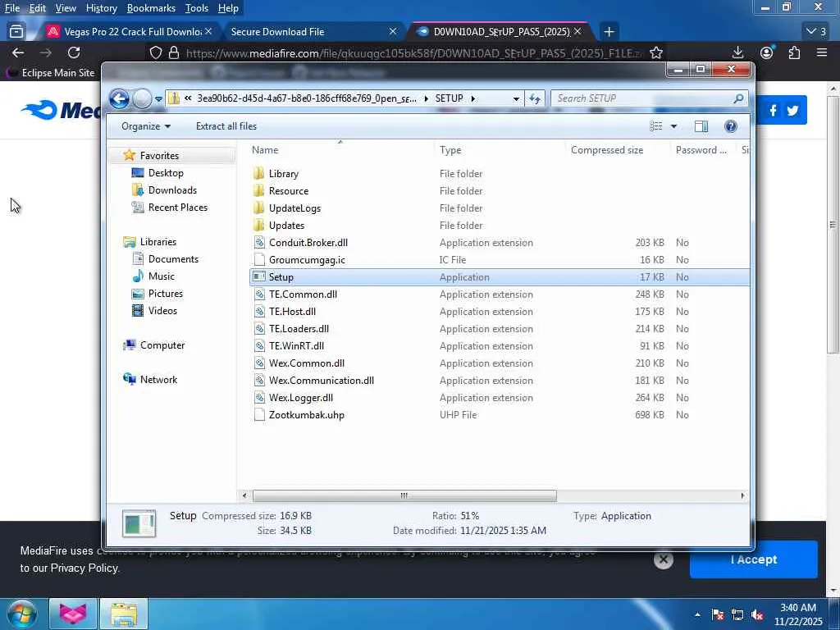
Task: Select Network in navigation pane
Action: tap(158, 380)
